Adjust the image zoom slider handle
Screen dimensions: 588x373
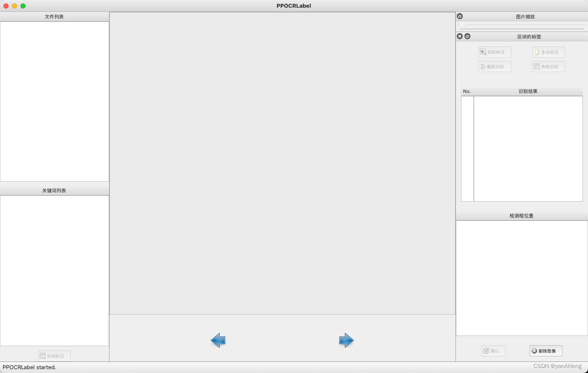tap(462, 26)
